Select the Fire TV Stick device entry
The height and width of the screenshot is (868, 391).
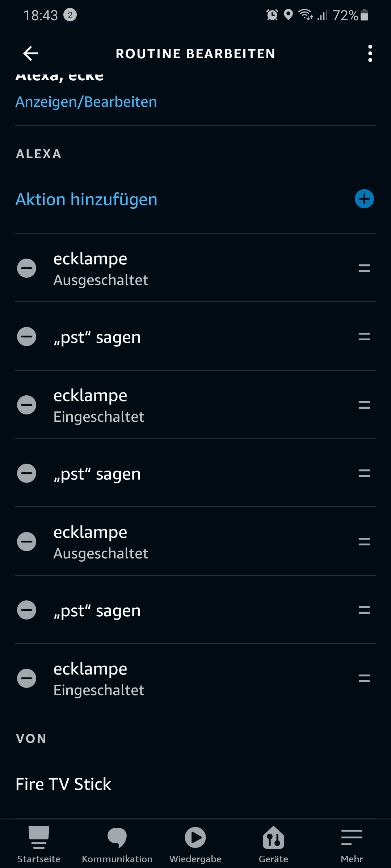[63, 784]
